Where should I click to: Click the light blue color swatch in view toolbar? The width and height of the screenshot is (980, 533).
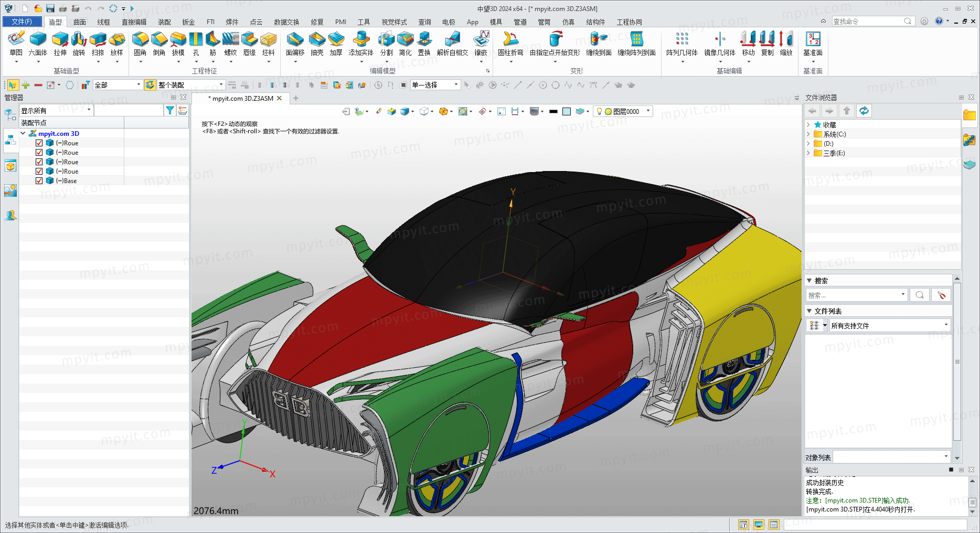tap(567, 111)
